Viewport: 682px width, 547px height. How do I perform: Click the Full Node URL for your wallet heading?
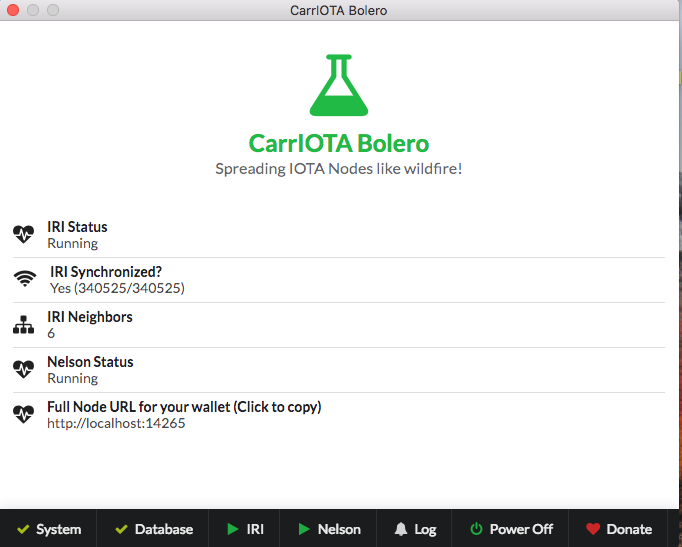(184, 407)
